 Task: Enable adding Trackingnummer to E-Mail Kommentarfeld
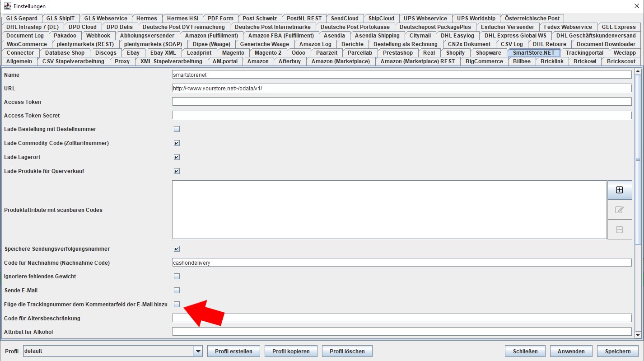click(x=177, y=305)
